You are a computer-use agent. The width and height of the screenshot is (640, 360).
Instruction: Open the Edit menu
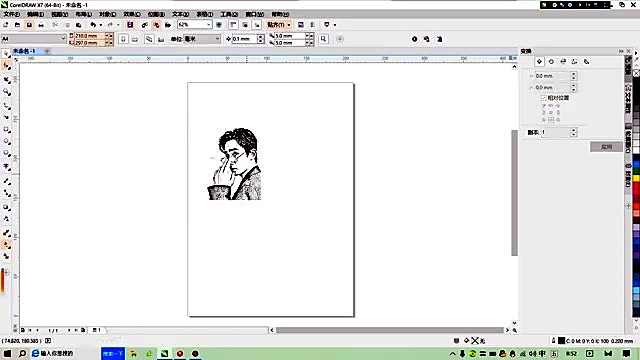coord(35,14)
